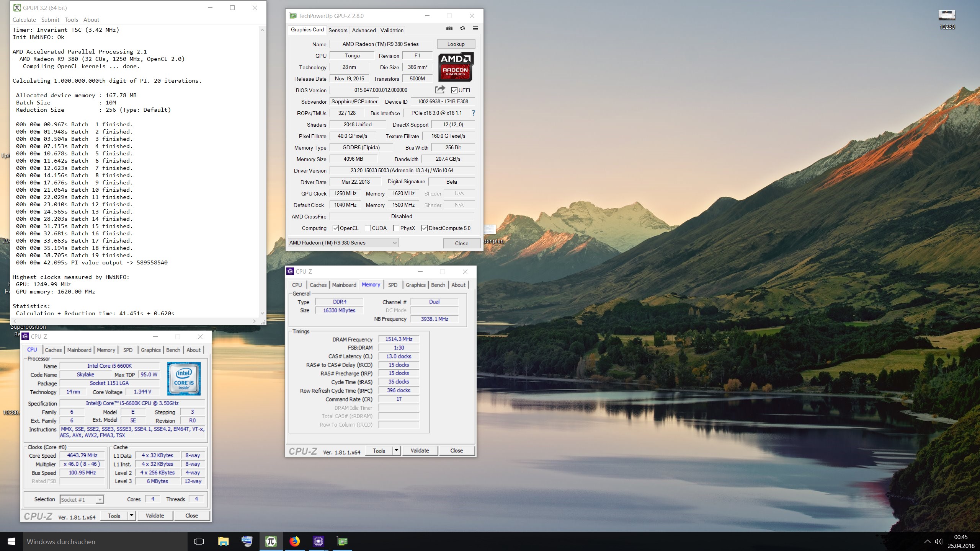
Task: Switch to the GPU-Z Sensors tab
Action: [x=338, y=30]
